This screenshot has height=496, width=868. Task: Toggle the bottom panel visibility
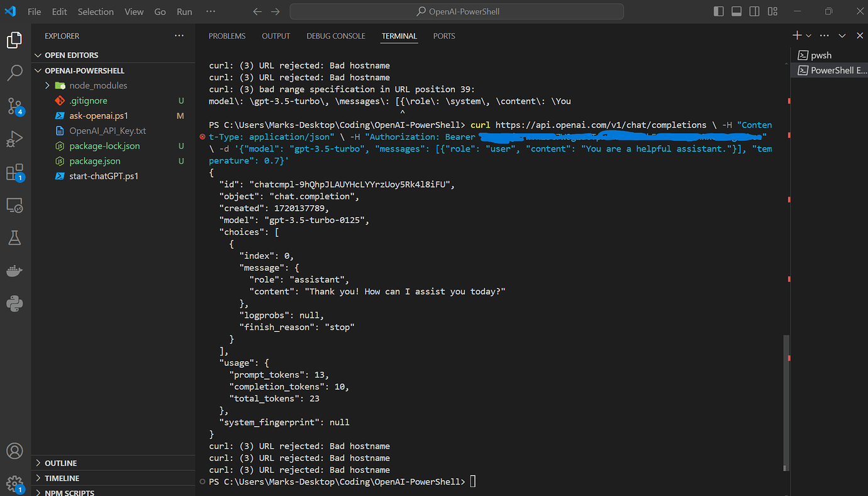click(x=737, y=11)
